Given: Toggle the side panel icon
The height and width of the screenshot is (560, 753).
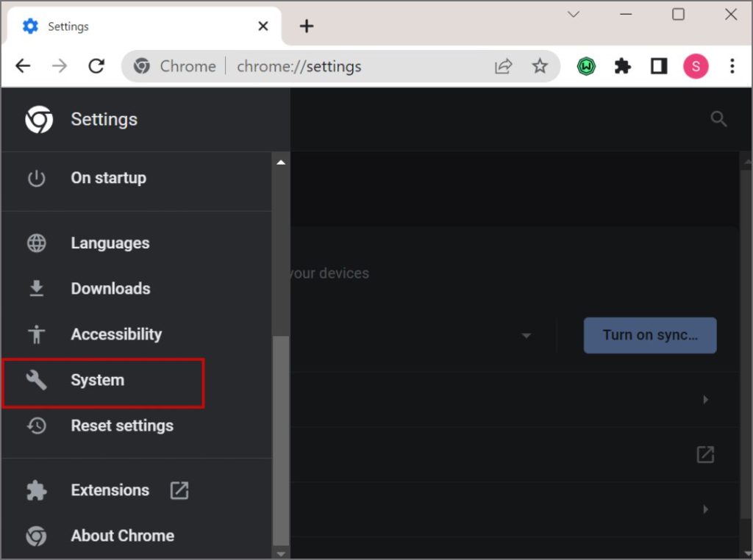Looking at the screenshot, I should [x=659, y=65].
